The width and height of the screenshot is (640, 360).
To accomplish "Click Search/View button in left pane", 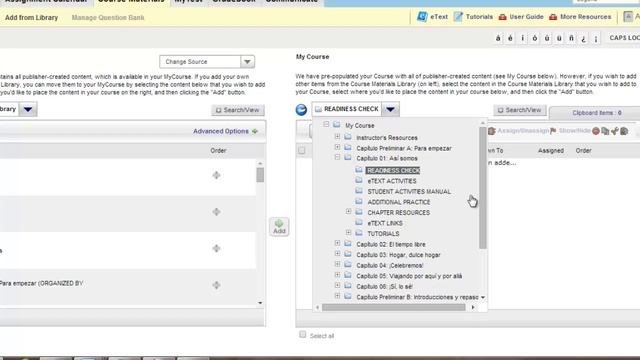I will [238, 110].
